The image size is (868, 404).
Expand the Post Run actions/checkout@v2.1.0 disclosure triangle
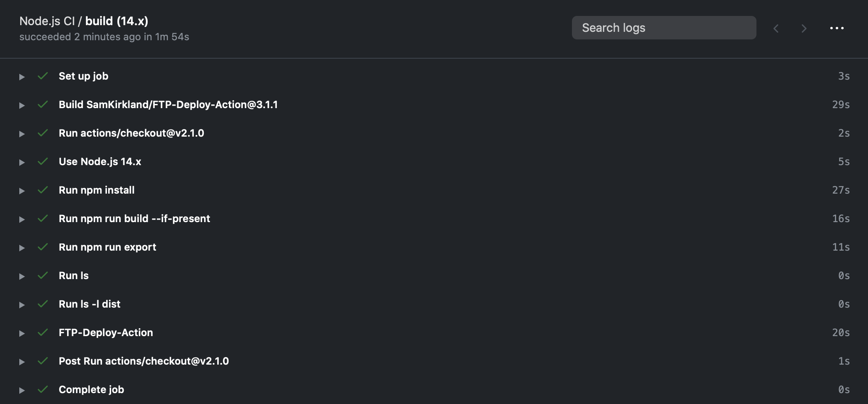tap(22, 362)
